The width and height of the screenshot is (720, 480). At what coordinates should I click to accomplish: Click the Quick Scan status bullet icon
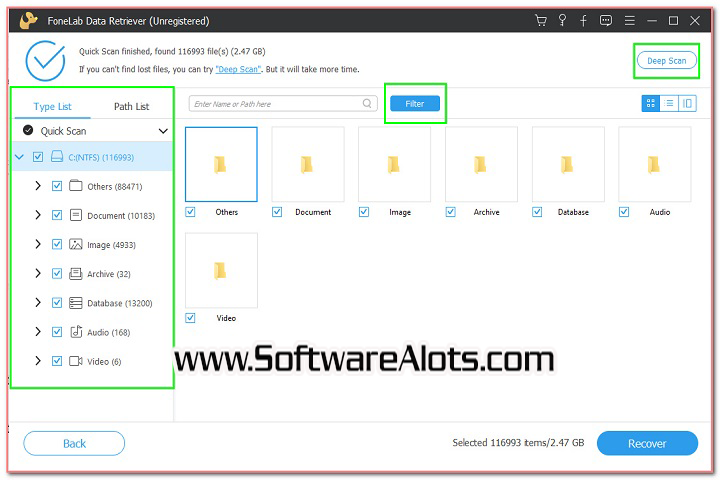tap(28, 130)
